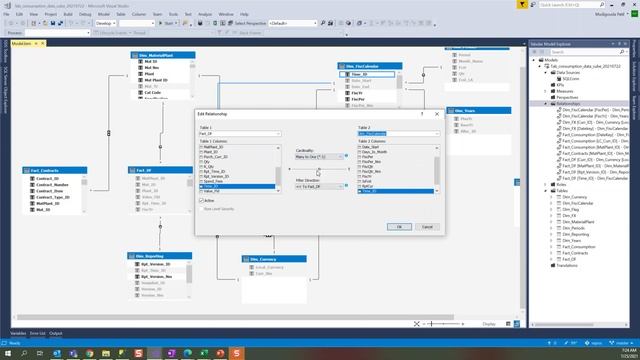Image resolution: width=640 pixels, height=360 pixels.
Task: Click the Fact_Contracts table header in diagram
Action: pyautogui.click(x=55, y=170)
